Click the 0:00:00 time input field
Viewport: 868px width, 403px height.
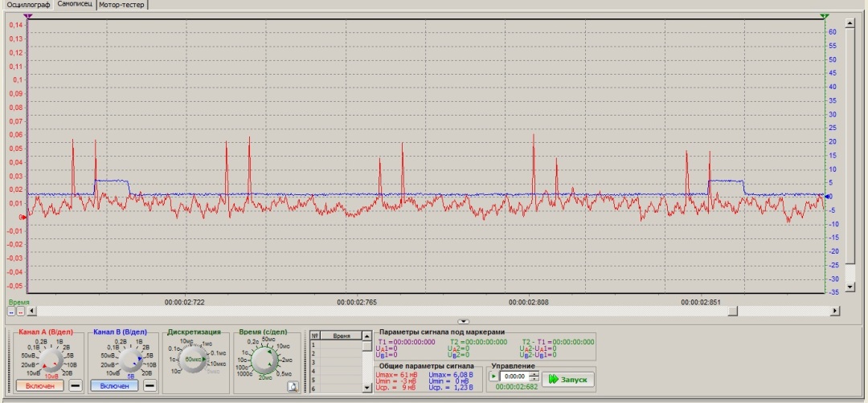514,377
